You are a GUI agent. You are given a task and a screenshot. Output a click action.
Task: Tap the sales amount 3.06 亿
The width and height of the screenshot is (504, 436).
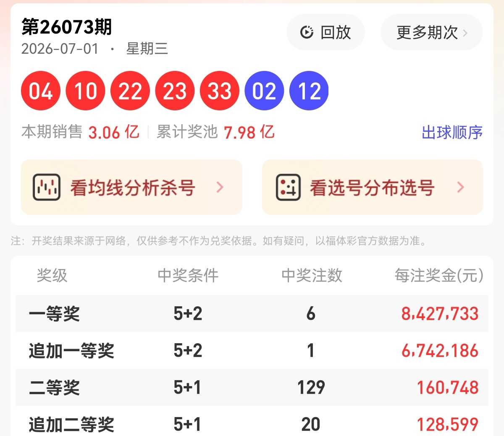pyautogui.click(x=113, y=132)
